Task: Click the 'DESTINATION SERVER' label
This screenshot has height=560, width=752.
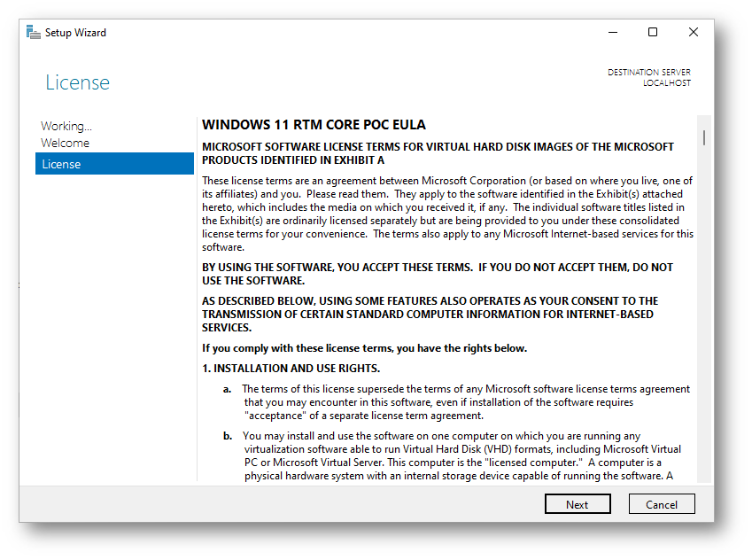Action: [x=649, y=73]
